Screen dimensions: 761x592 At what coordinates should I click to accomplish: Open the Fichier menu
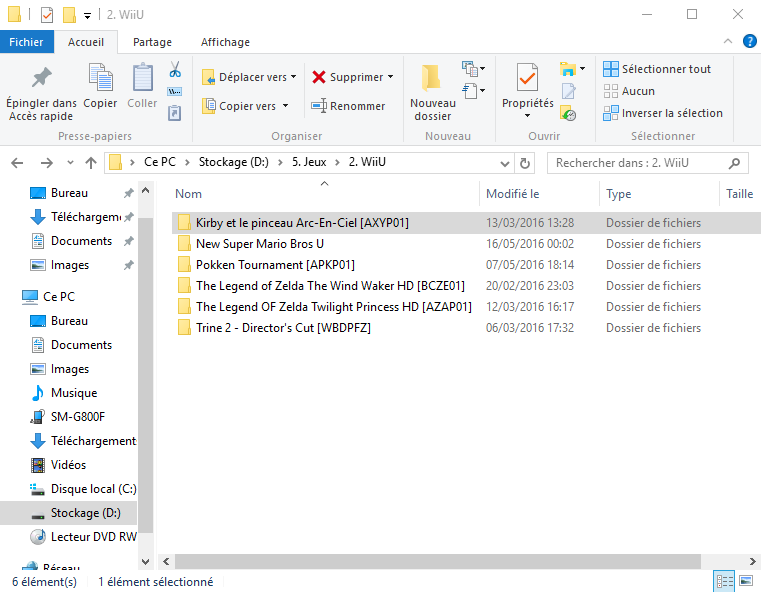pyautogui.click(x=26, y=42)
